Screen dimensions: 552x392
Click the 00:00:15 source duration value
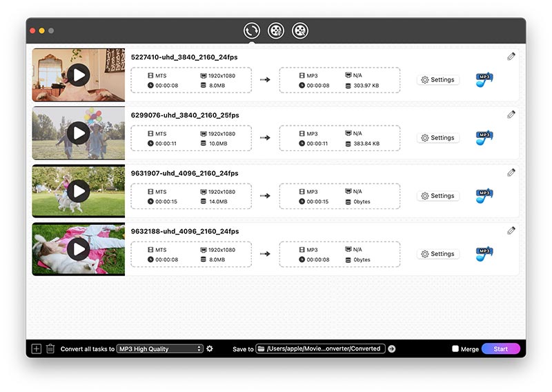coord(166,202)
